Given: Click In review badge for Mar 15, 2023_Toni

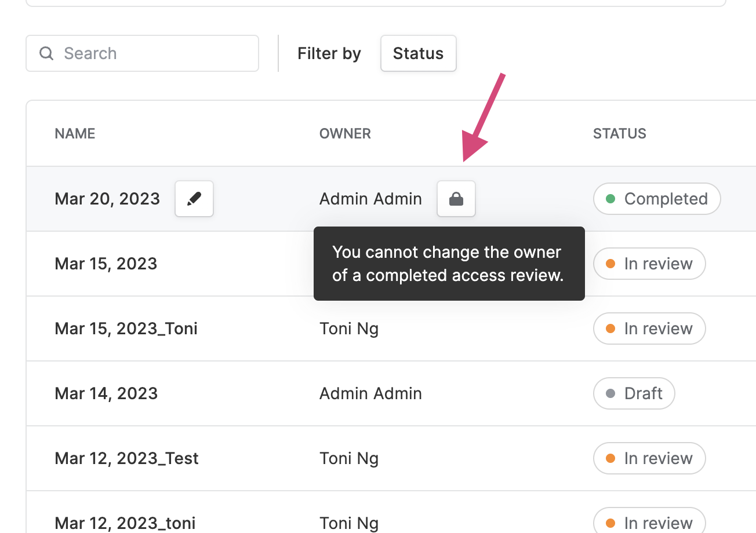Looking at the screenshot, I should tap(649, 328).
